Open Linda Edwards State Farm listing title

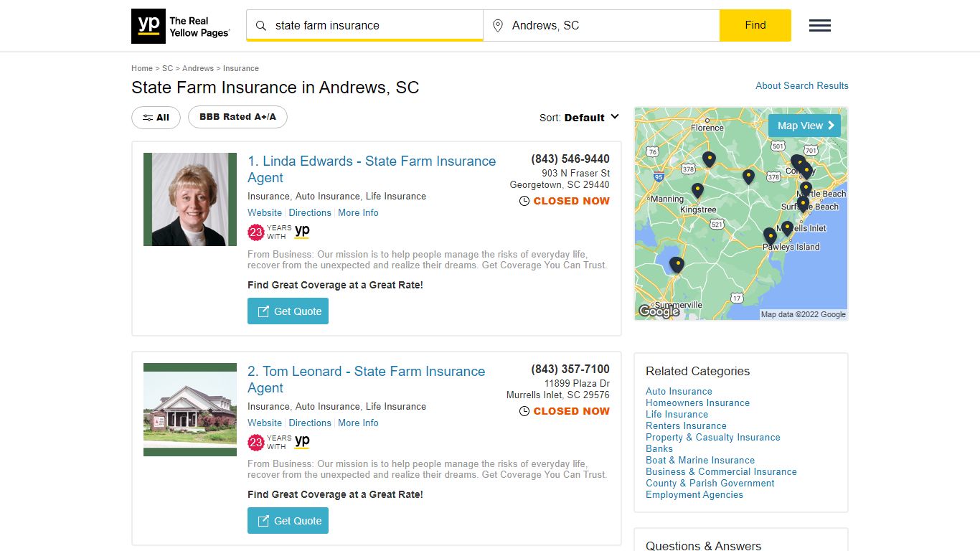(x=372, y=169)
